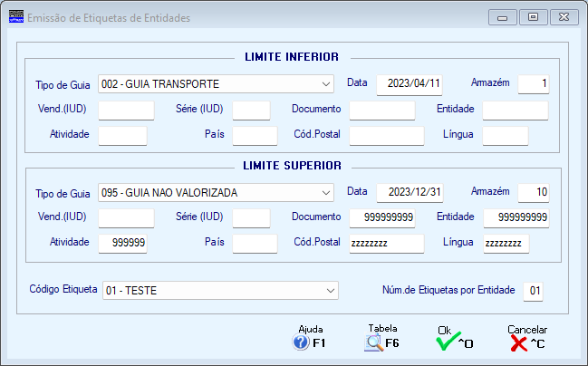Focus the lower limit Vend.(IUD) field
This screenshot has width=588, height=366.
(126, 111)
